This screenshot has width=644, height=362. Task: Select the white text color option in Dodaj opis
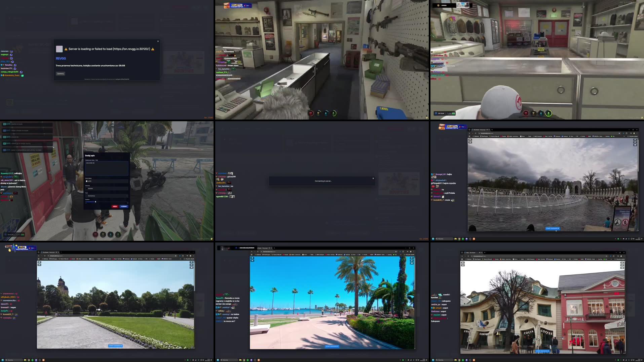pyautogui.click(x=87, y=181)
